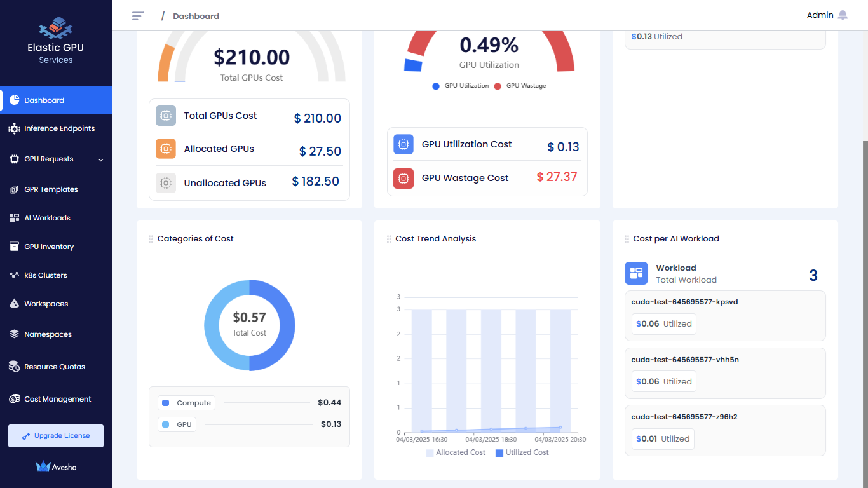
Task: Go to Inference Endpoints page
Action: pyautogui.click(x=56, y=128)
